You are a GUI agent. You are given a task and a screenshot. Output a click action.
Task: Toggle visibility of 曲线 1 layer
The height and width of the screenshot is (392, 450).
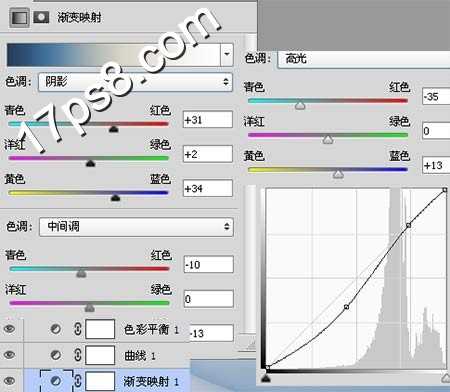9,354
